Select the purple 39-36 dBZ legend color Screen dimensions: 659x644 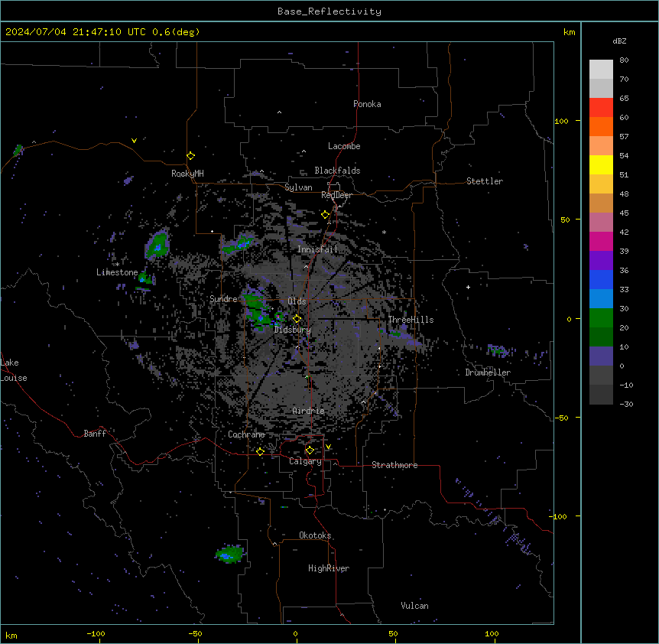(601, 260)
